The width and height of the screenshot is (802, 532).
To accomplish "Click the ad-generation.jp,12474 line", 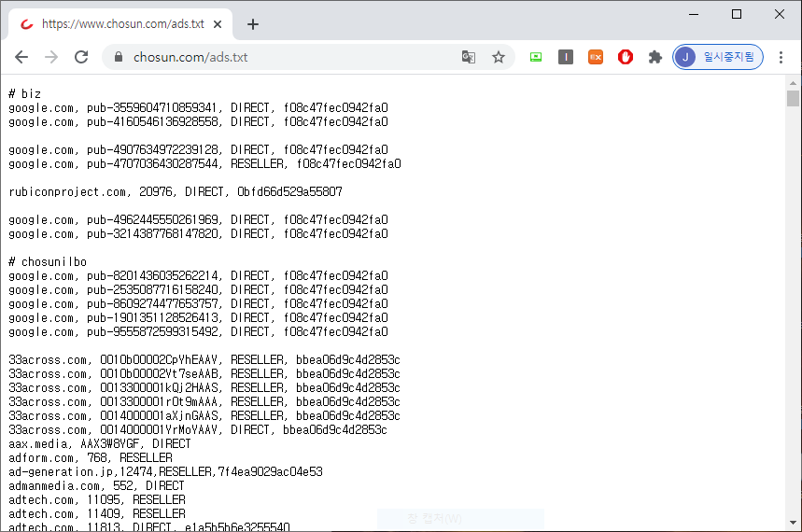I will pyautogui.click(x=165, y=471).
